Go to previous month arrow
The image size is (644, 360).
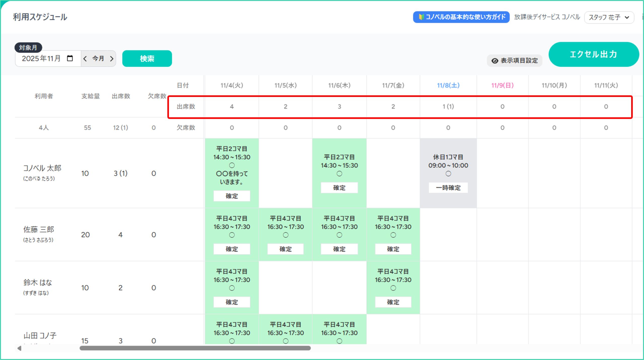pos(85,59)
